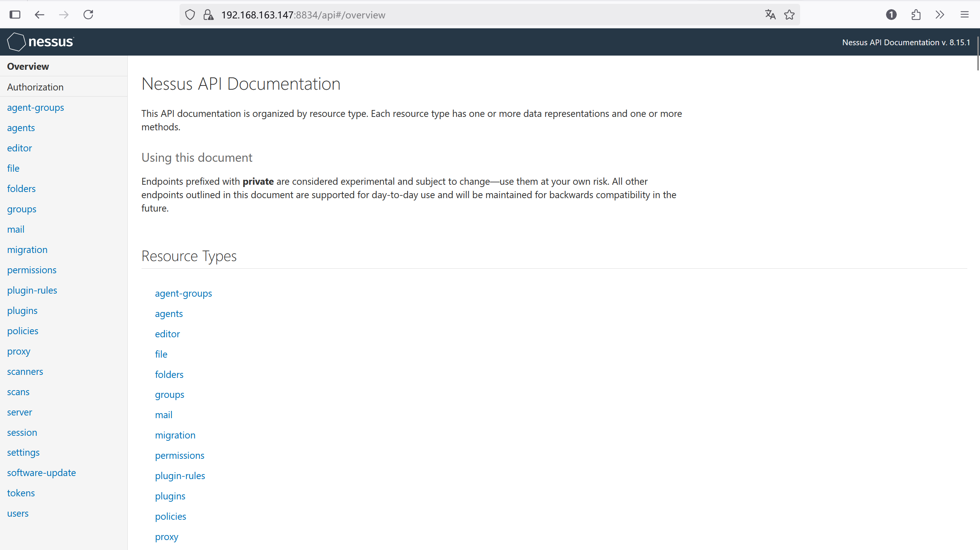The image size is (980, 550).
Task: Open agent-groups under Resource Types
Action: [184, 294]
